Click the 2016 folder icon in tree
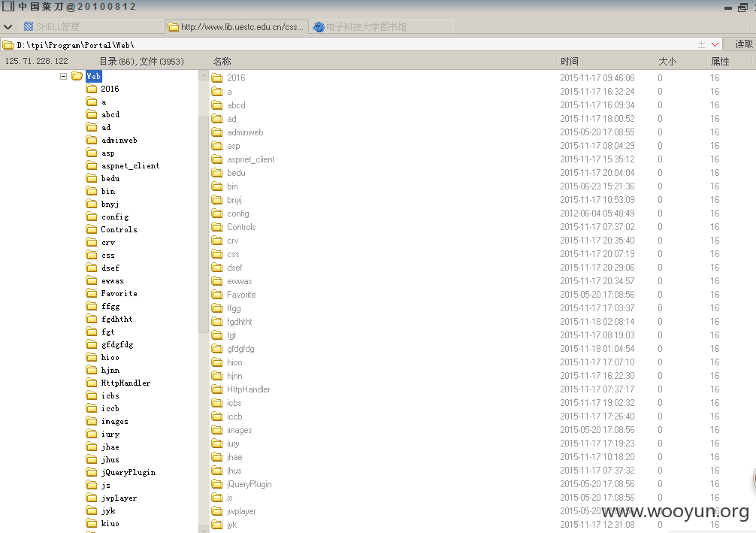This screenshot has width=756, height=533. [92, 89]
